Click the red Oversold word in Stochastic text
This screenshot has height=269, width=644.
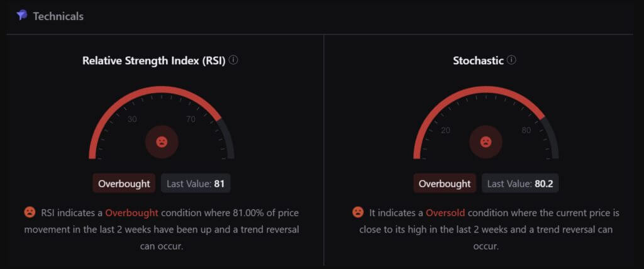[x=446, y=212]
